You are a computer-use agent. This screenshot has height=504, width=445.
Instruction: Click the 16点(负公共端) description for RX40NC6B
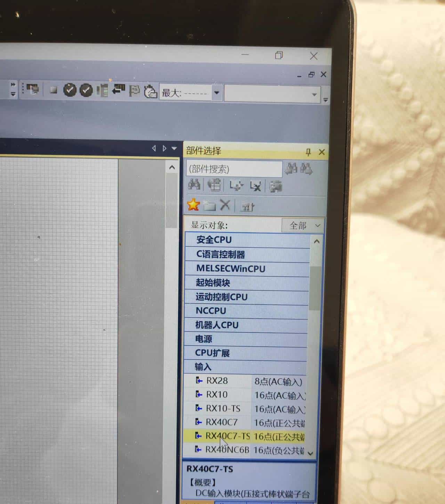(x=279, y=450)
